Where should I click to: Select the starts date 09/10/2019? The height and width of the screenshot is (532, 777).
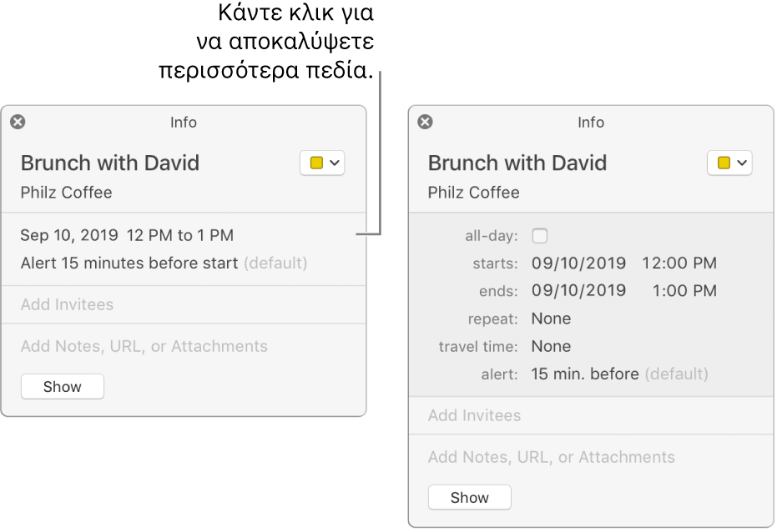click(579, 263)
